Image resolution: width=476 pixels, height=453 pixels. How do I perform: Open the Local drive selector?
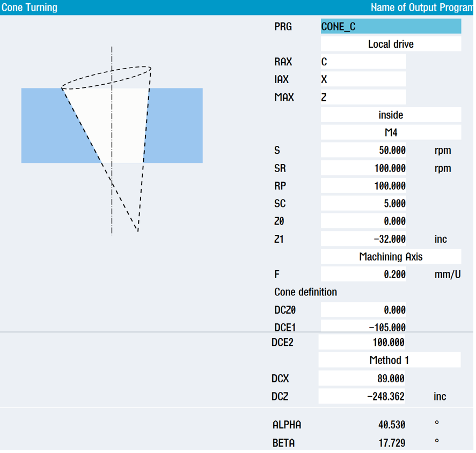(x=391, y=44)
